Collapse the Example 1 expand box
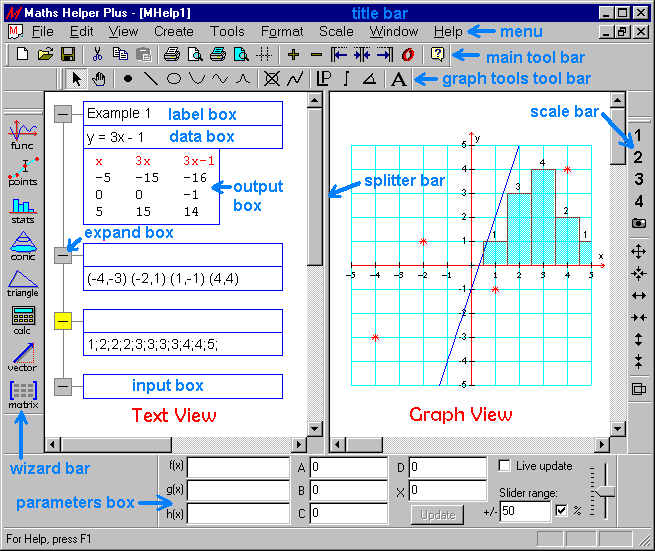 click(x=63, y=114)
